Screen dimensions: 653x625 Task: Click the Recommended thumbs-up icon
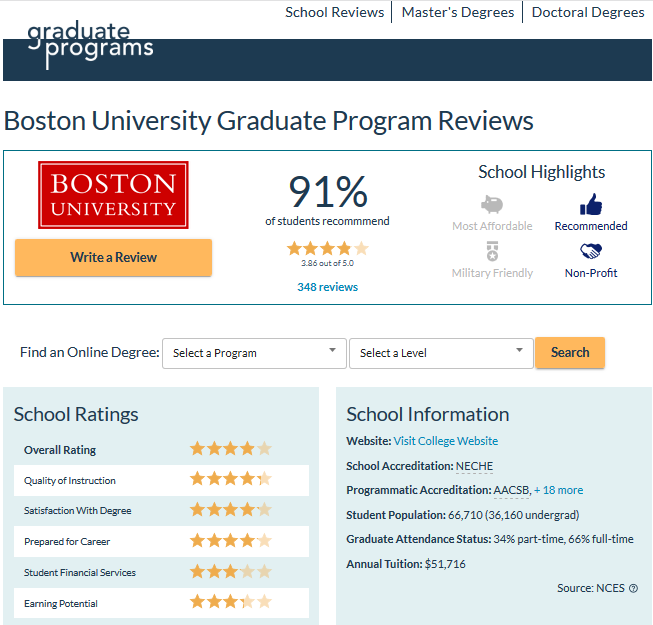coord(591,204)
